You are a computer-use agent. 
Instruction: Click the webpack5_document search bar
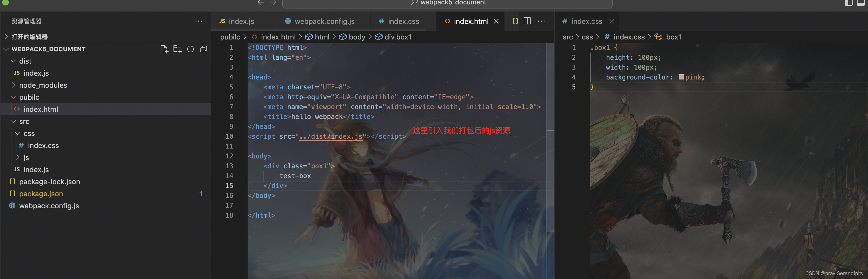(447, 3)
